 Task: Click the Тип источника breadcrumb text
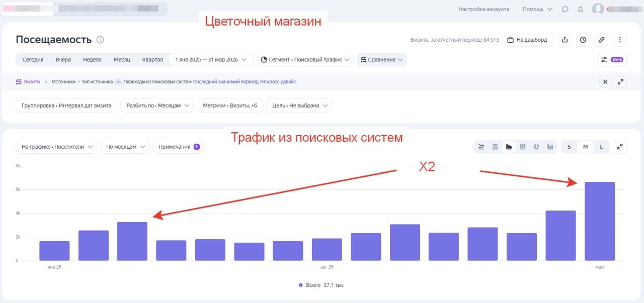click(97, 81)
